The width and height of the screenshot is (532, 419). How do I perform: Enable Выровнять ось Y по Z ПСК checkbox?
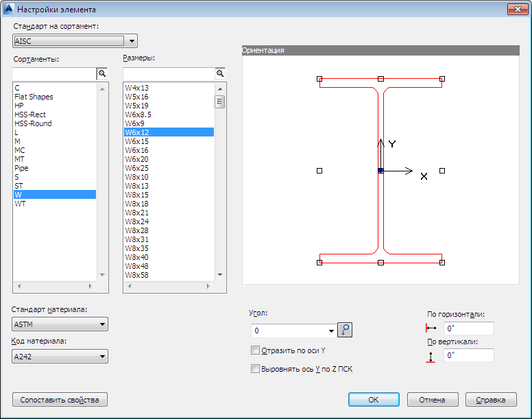(255, 368)
